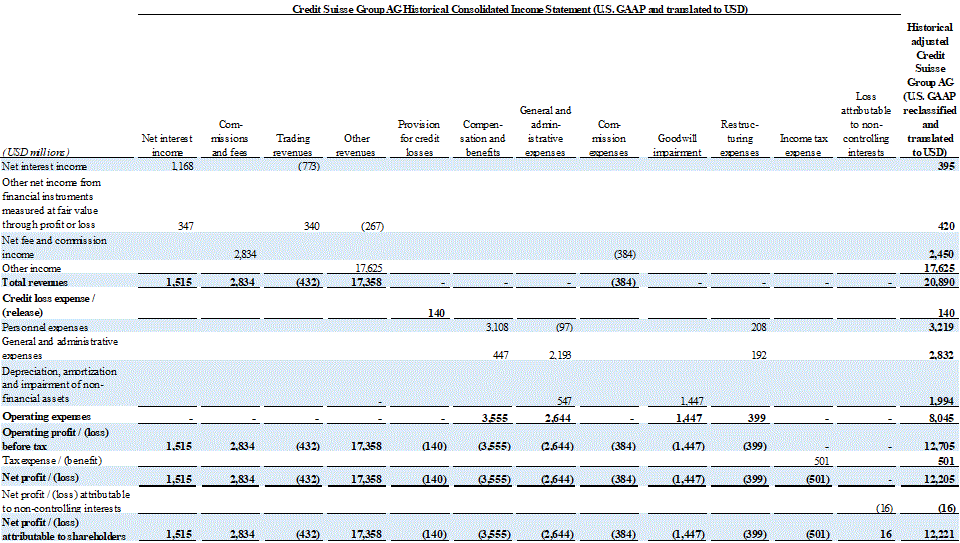Select the value 347 in fair value row

coord(186,226)
